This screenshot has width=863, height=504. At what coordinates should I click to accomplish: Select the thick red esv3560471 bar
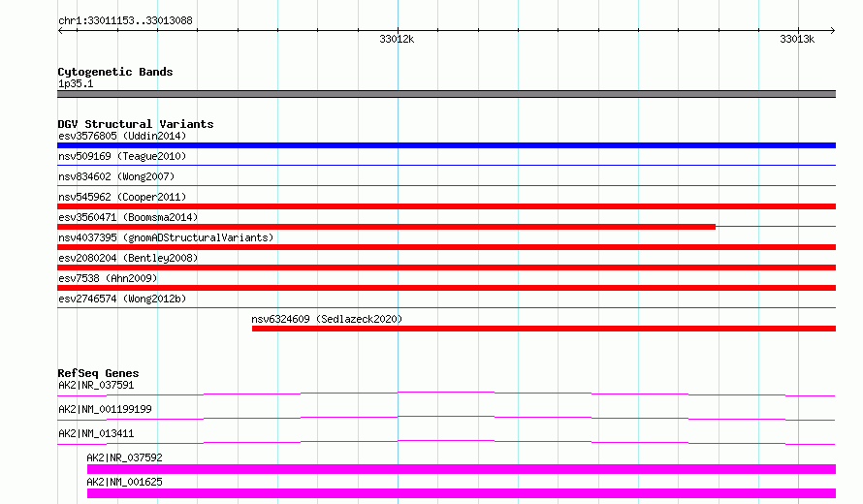386,227
